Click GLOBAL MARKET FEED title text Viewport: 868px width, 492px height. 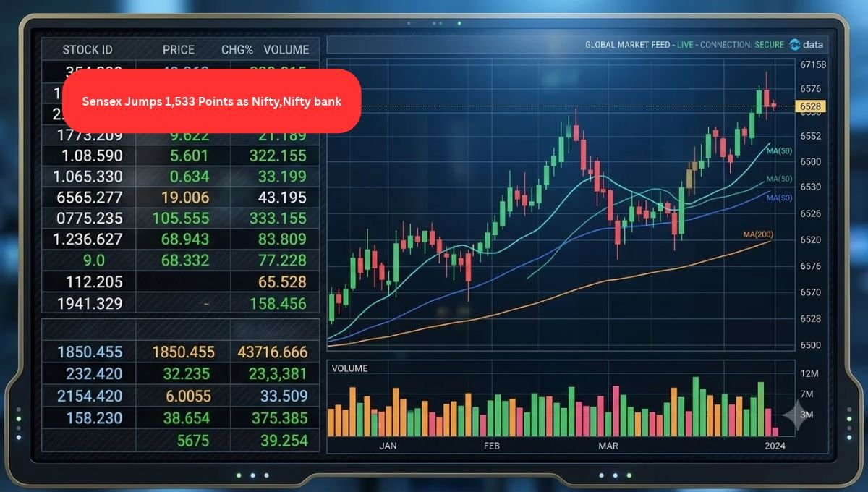(628, 45)
